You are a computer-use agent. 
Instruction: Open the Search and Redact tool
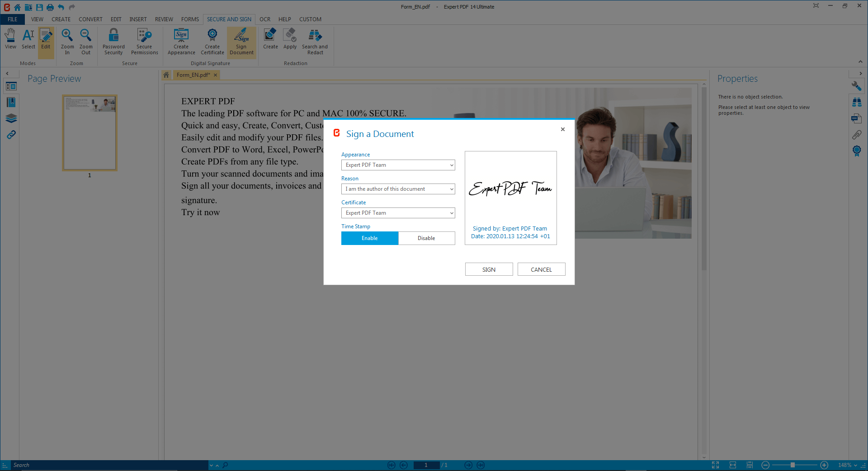[x=315, y=42]
